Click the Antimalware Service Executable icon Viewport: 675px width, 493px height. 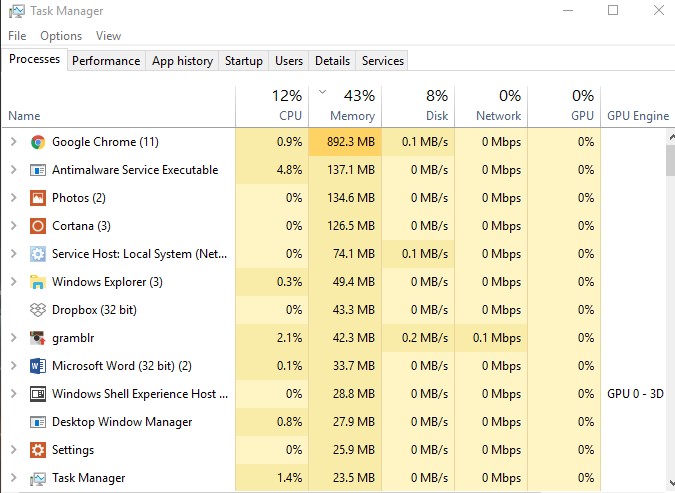38,170
